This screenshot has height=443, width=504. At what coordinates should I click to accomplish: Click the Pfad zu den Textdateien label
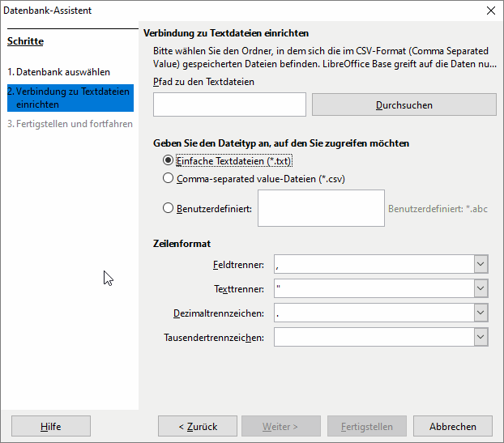[x=203, y=82]
